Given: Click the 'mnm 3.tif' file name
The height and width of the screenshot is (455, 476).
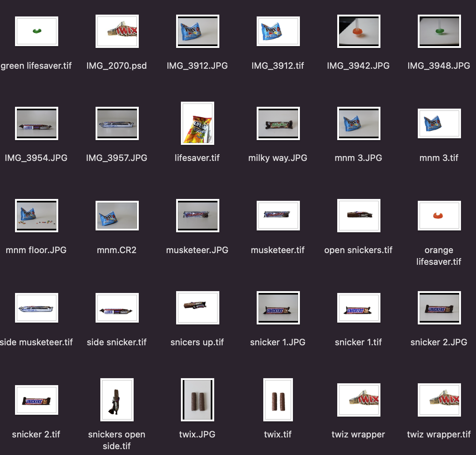Looking at the screenshot, I should [x=439, y=158].
